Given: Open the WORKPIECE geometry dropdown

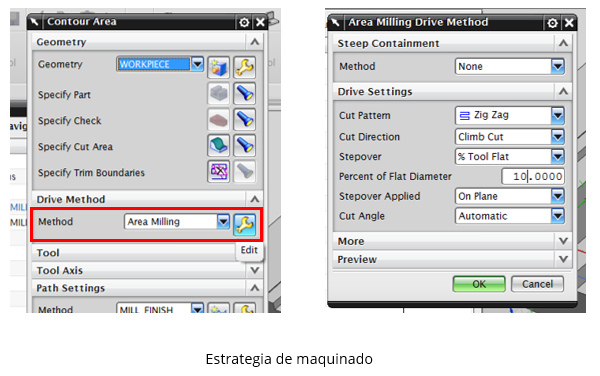Looking at the screenshot, I should (197, 64).
